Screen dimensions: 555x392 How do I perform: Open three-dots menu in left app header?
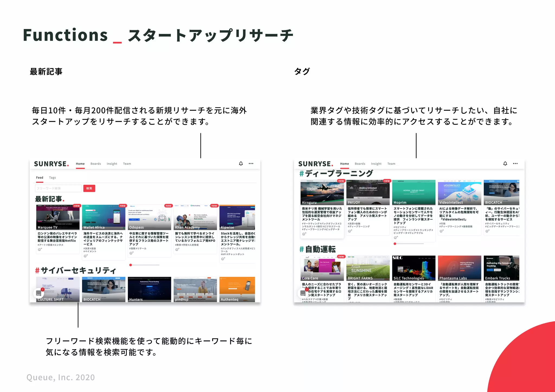(251, 164)
